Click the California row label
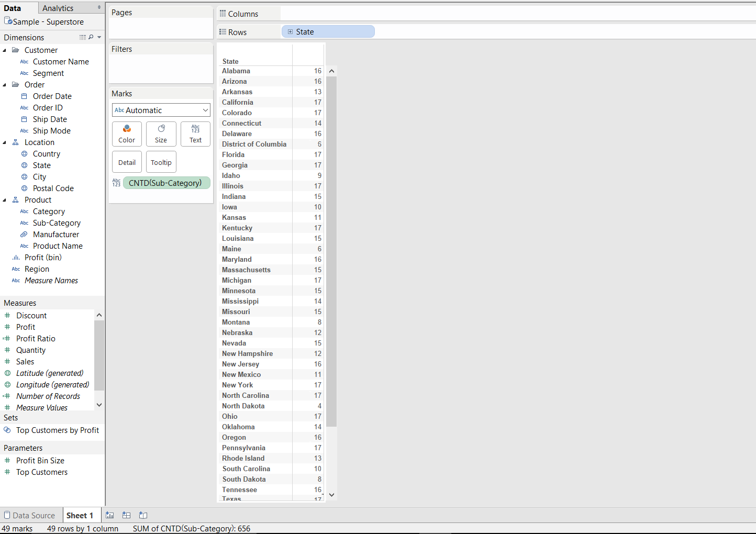The width and height of the screenshot is (756, 534). point(237,102)
